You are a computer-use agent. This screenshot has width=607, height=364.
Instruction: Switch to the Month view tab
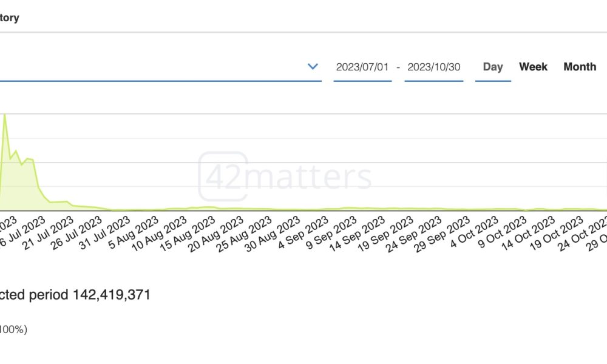click(580, 67)
